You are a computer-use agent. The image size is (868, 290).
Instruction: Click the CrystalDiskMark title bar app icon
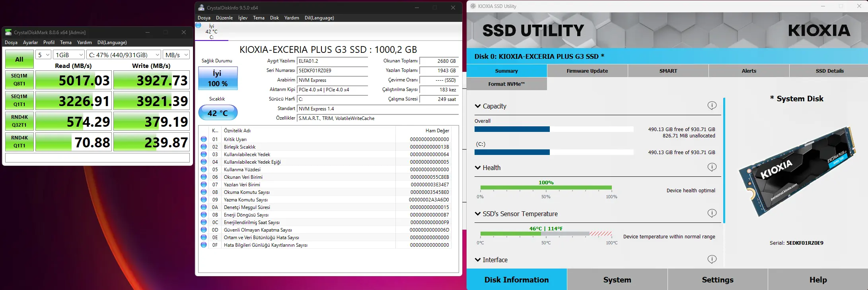8,32
